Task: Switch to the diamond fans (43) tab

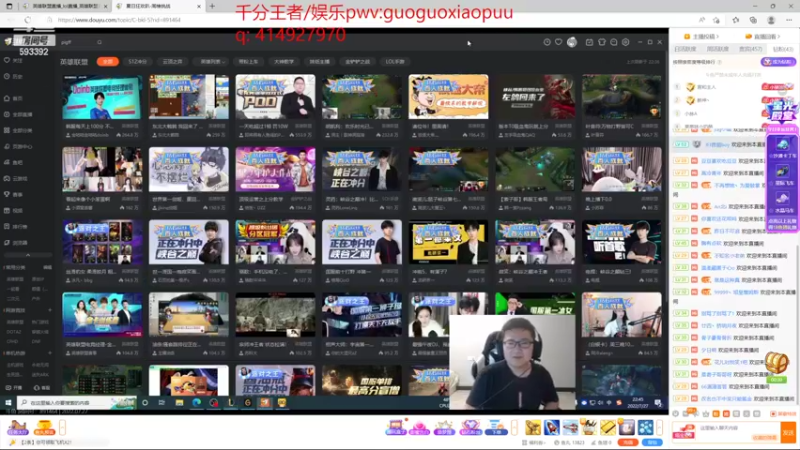Action: pos(783,49)
